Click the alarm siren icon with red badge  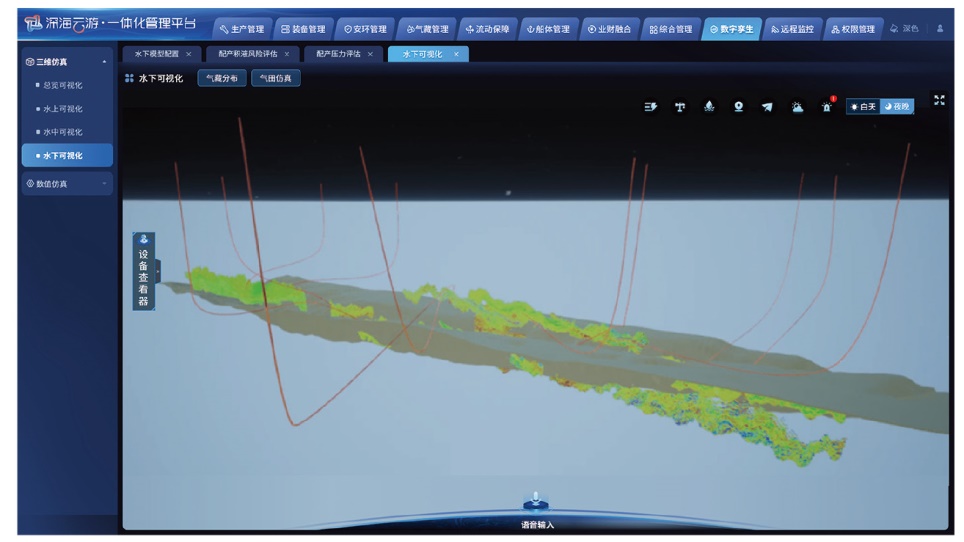pyautogui.click(x=827, y=107)
